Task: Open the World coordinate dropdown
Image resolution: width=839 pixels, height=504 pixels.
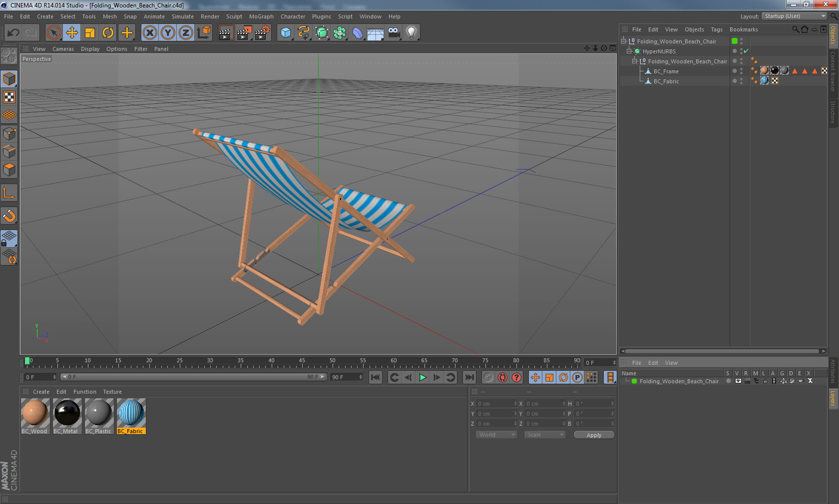Action: click(496, 435)
